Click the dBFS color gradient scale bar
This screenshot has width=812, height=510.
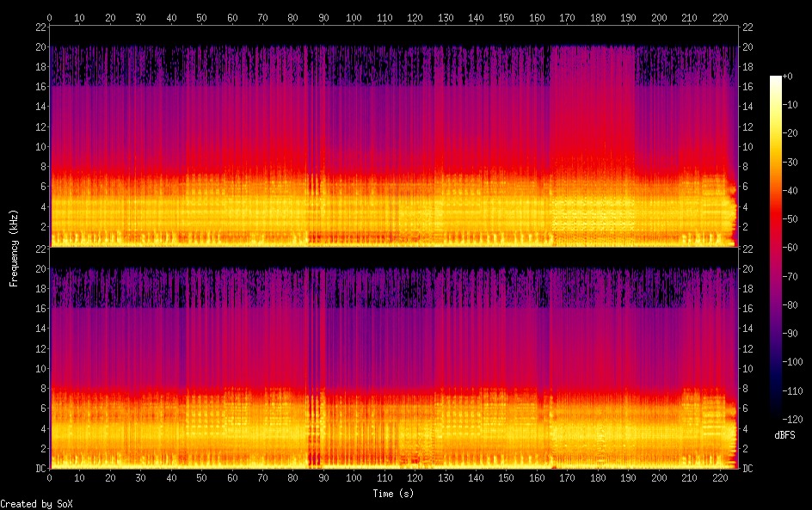[x=775, y=247]
